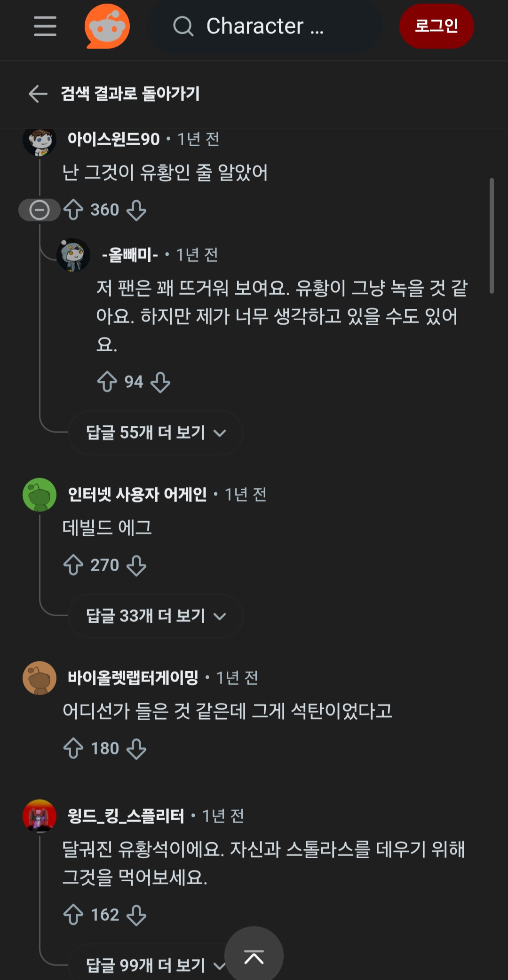508x980 pixels.
Task: Open 바이올렛랩터게이밍 user profile link
Action: point(133,677)
